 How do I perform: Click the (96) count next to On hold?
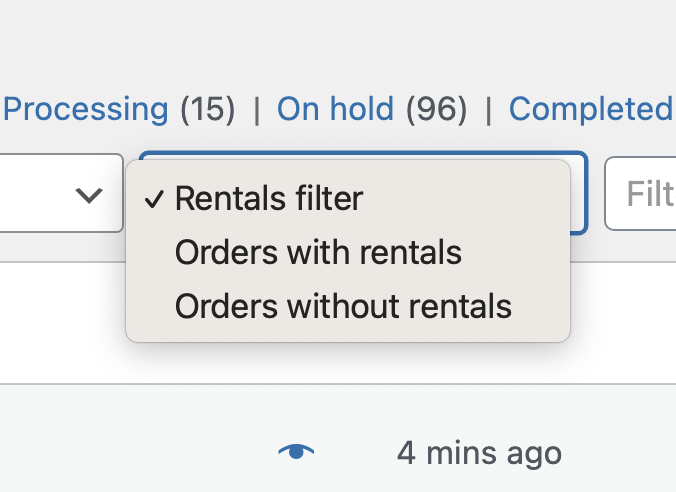coord(435,109)
